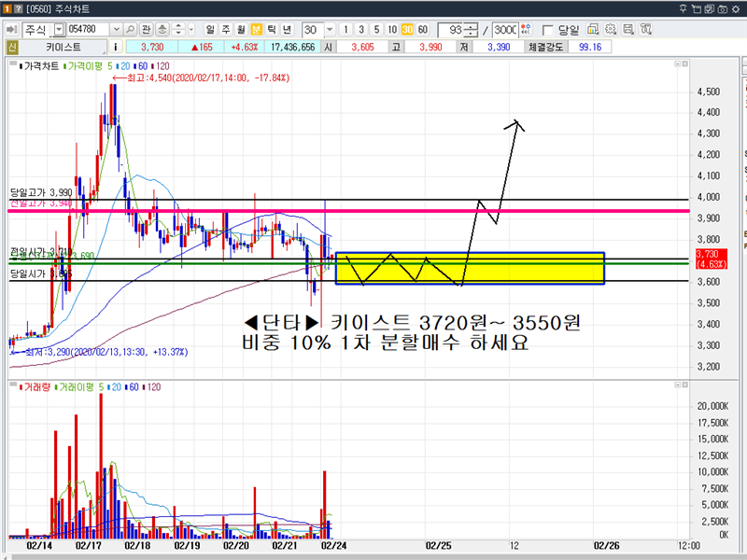The width and height of the screenshot is (747, 560).
Task: Click the 10-minute interval button
Action: (x=391, y=30)
